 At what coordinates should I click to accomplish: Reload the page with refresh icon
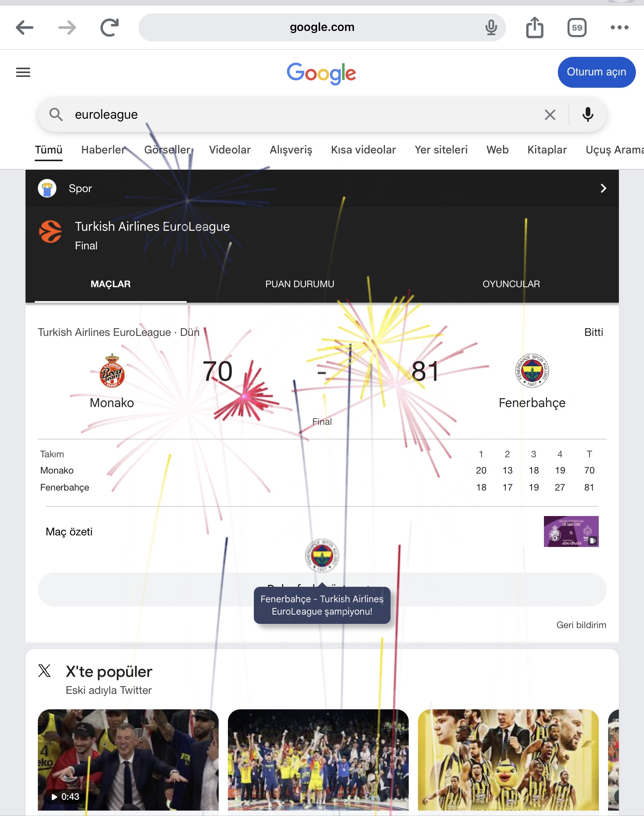110,27
